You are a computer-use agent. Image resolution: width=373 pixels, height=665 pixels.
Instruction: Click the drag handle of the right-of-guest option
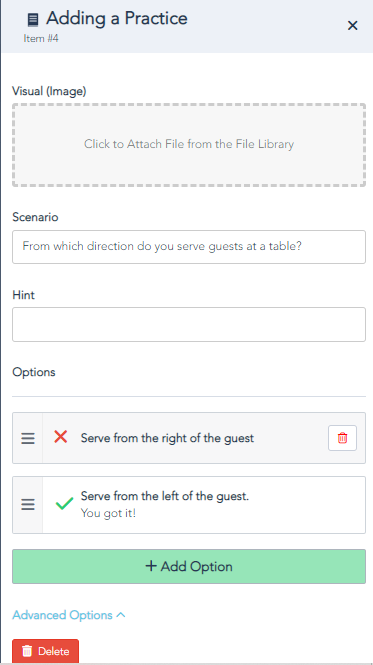click(x=28, y=438)
